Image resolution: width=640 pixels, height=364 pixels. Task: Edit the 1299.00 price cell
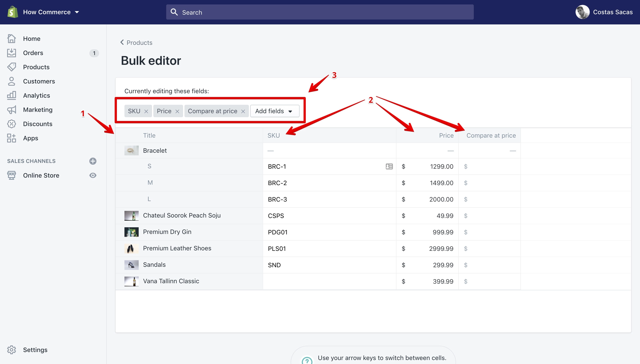pos(427,166)
